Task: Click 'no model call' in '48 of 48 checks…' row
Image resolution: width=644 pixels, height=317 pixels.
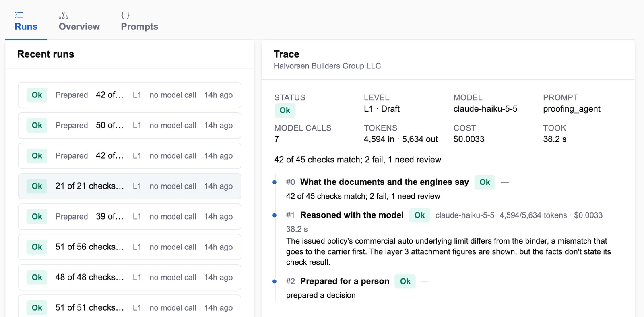Action: (x=173, y=277)
